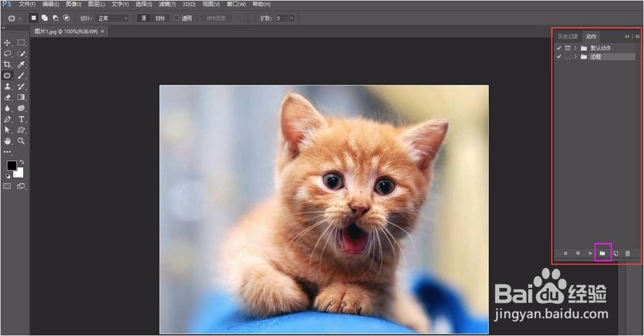Open the Patch tool preset picker
This screenshot has width=644, height=336.
click(x=14, y=18)
